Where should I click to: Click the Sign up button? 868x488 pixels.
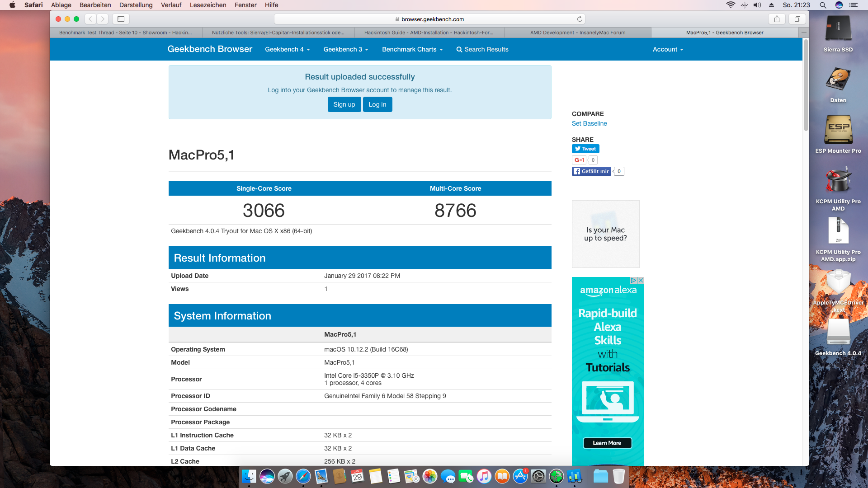click(x=344, y=104)
